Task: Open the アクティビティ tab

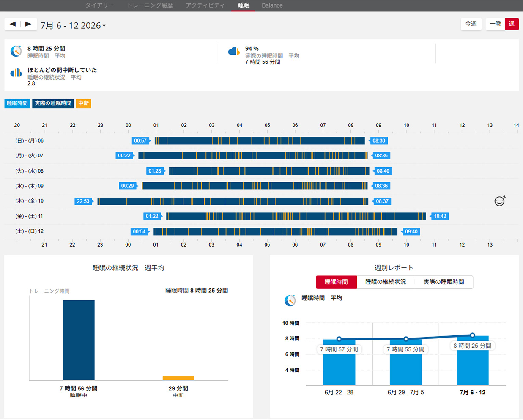Action: [205, 5]
